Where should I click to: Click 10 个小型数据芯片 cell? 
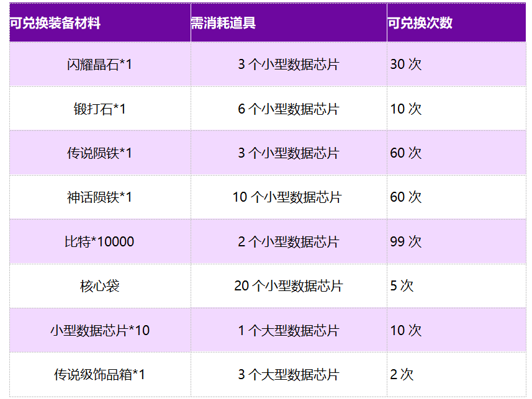(x=287, y=197)
